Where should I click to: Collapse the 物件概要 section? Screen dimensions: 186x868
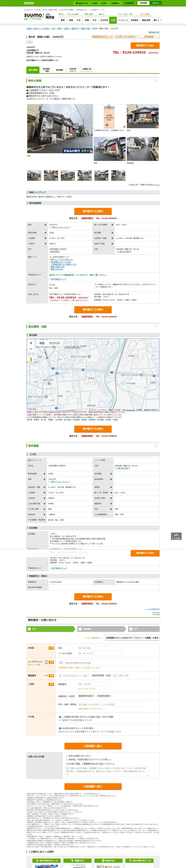tap(156, 446)
